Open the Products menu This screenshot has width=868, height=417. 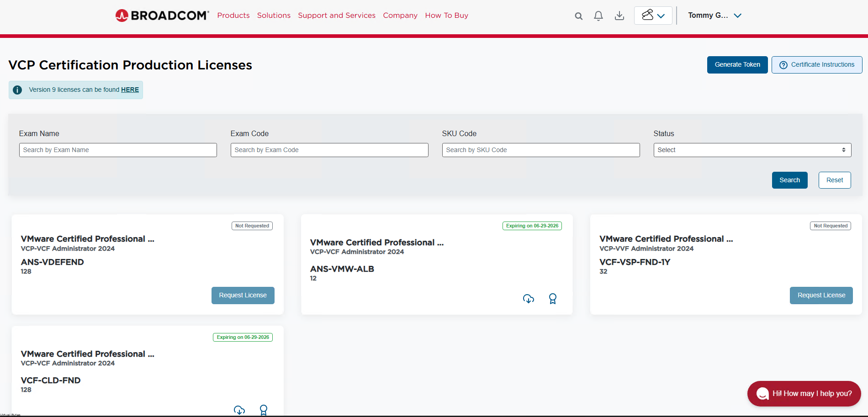[233, 16]
